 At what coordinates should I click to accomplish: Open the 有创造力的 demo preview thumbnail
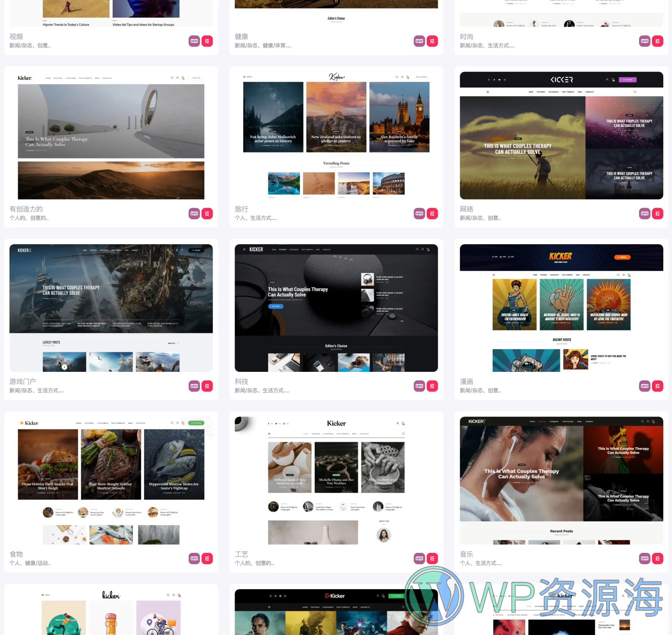(x=111, y=136)
